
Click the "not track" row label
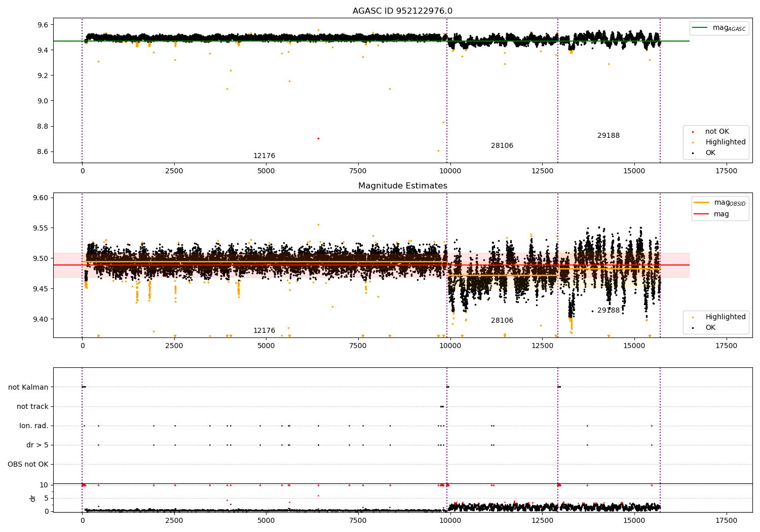tap(32, 406)
